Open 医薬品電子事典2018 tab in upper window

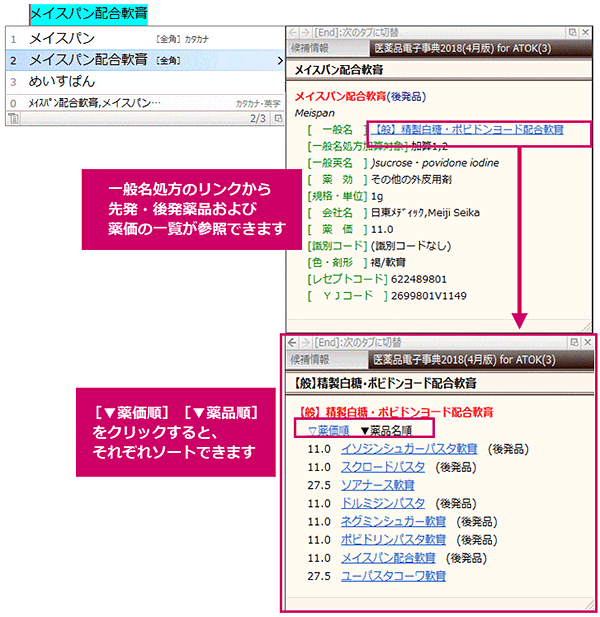480,48
